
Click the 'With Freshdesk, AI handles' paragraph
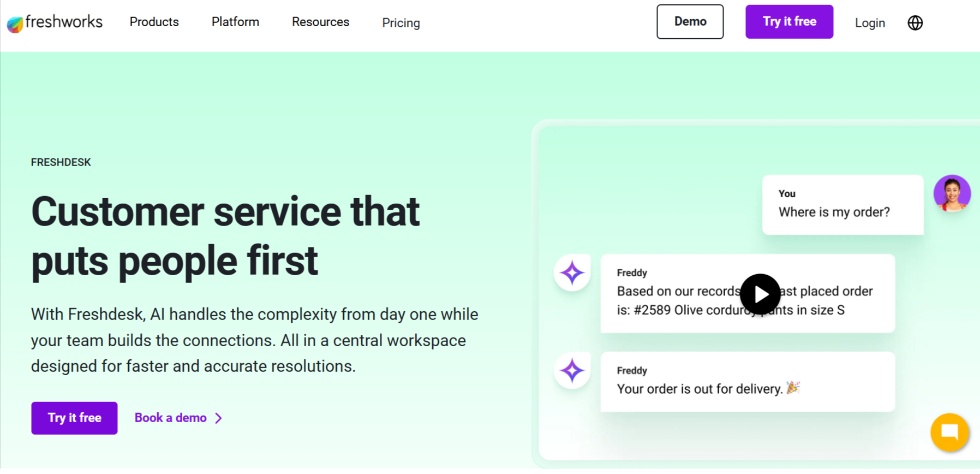(255, 340)
